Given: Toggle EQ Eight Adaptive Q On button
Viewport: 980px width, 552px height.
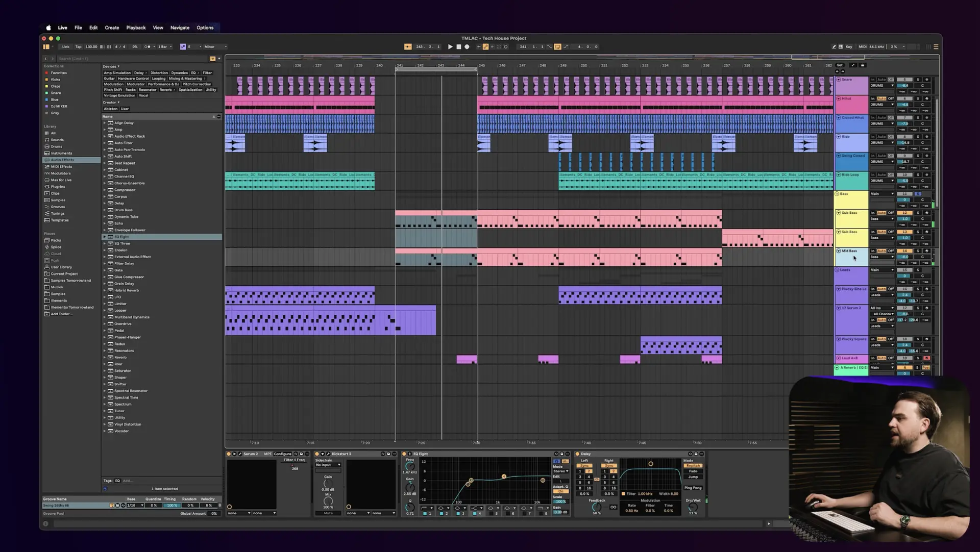Looking at the screenshot, I should click(x=560, y=491).
